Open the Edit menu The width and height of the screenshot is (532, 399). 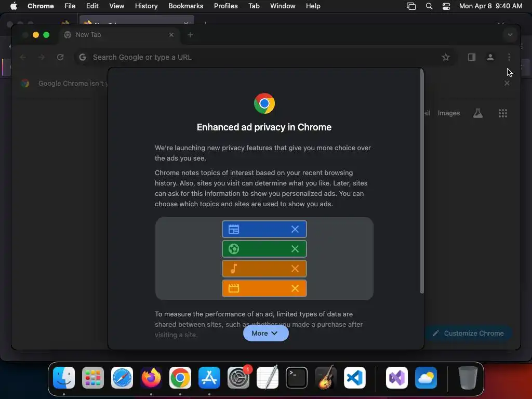click(x=92, y=6)
